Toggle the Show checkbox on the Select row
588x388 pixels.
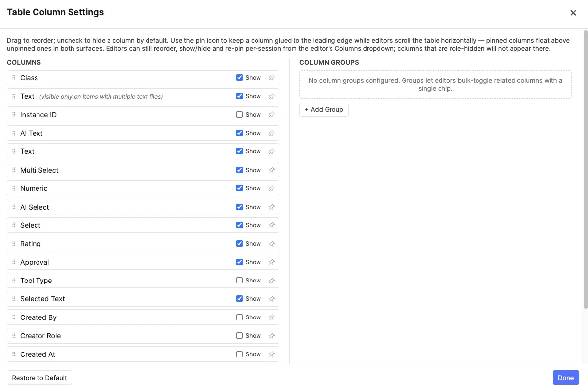click(239, 225)
